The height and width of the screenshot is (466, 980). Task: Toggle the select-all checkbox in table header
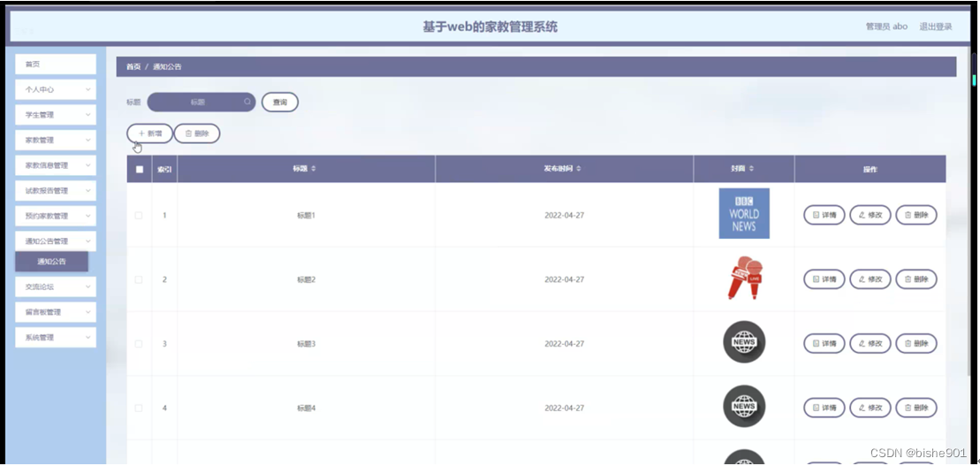click(140, 169)
